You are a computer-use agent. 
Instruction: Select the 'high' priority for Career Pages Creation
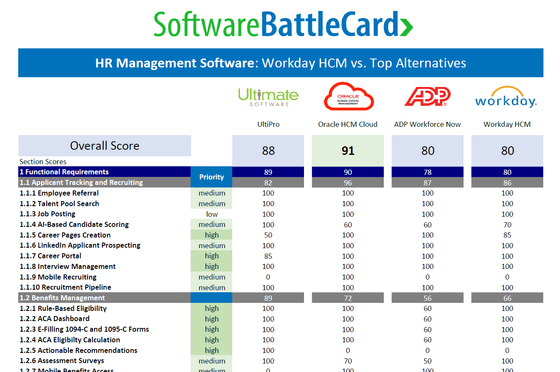click(x=211, y=235)
